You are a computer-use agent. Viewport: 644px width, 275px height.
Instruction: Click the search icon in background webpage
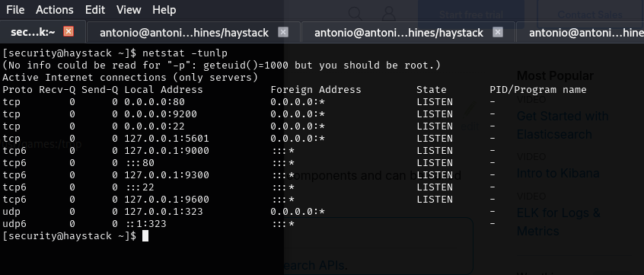[x=355, y=13]
